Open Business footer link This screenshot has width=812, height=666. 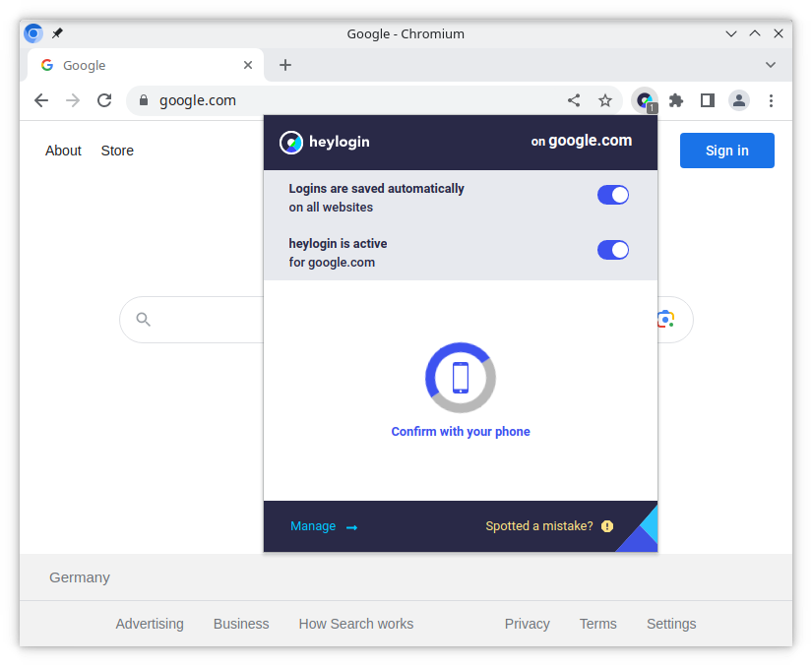coord(241,624)
